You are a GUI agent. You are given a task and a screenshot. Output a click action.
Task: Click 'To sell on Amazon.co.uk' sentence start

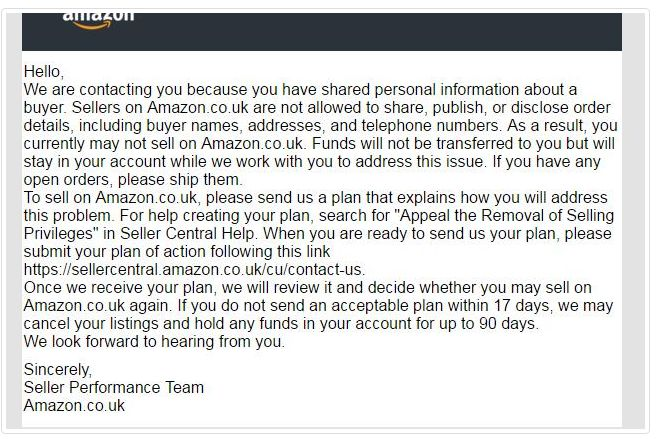click(110, 197)
